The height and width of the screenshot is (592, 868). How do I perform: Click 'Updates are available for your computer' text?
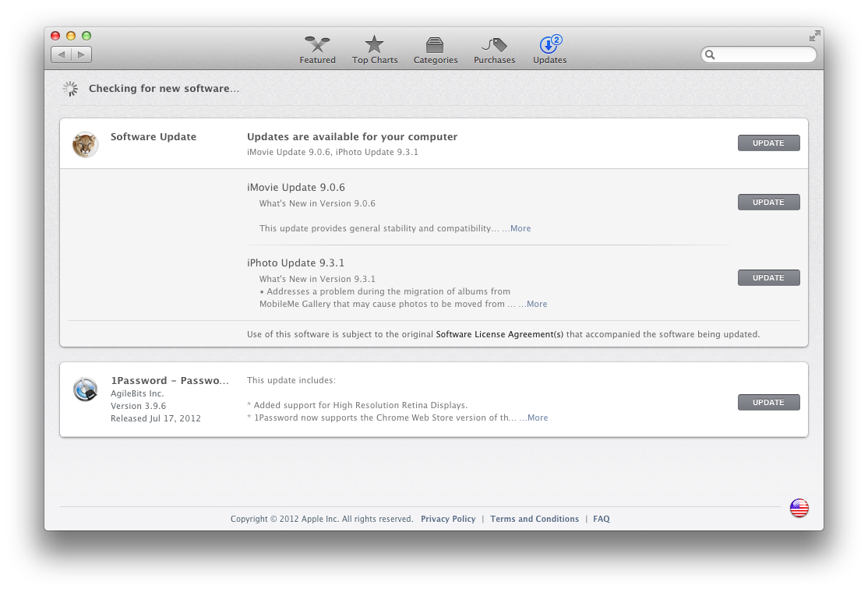(x=352, y=136)
